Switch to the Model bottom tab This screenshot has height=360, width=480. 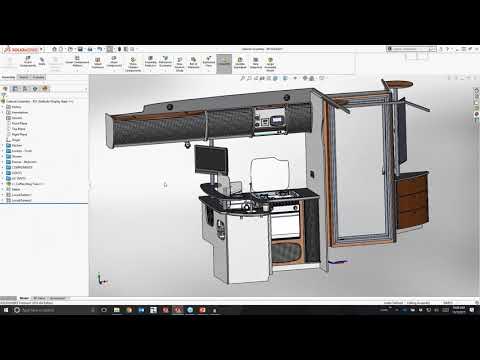pyautogui.click(x=24, y=298)
